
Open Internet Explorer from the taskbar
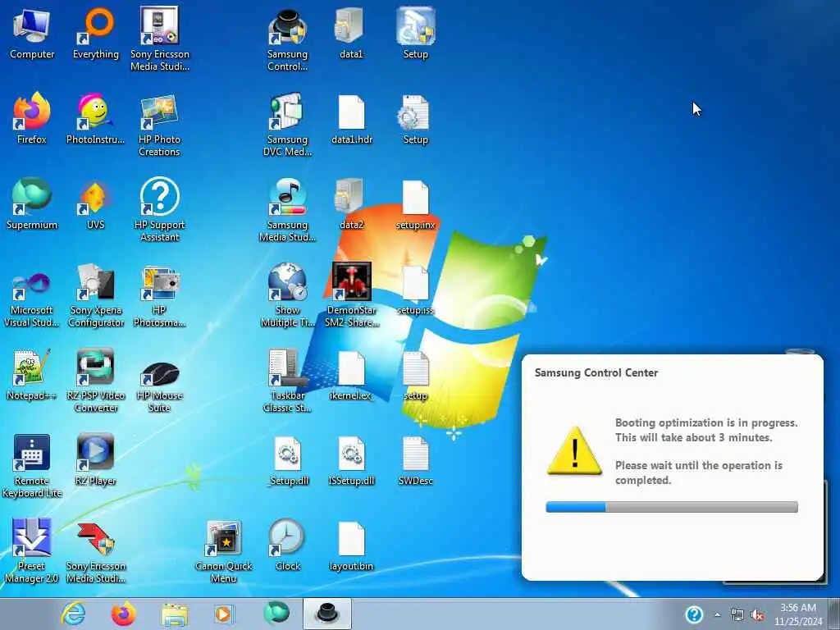click(73, 614)
